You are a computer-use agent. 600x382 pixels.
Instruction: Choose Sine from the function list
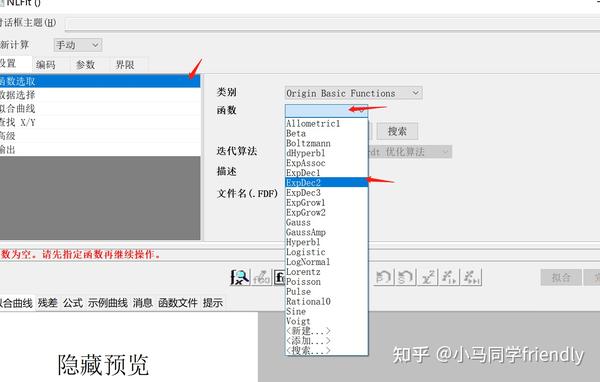coord(326,312)
